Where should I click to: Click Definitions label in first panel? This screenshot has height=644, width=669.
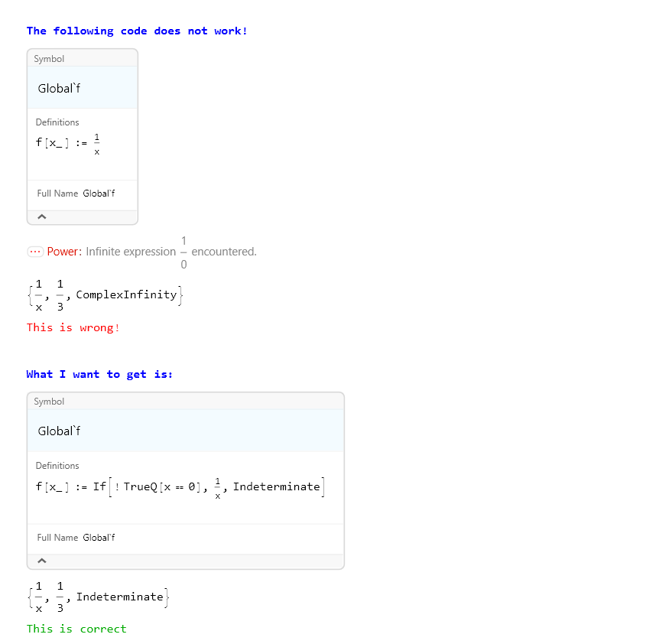coord(57,122)
